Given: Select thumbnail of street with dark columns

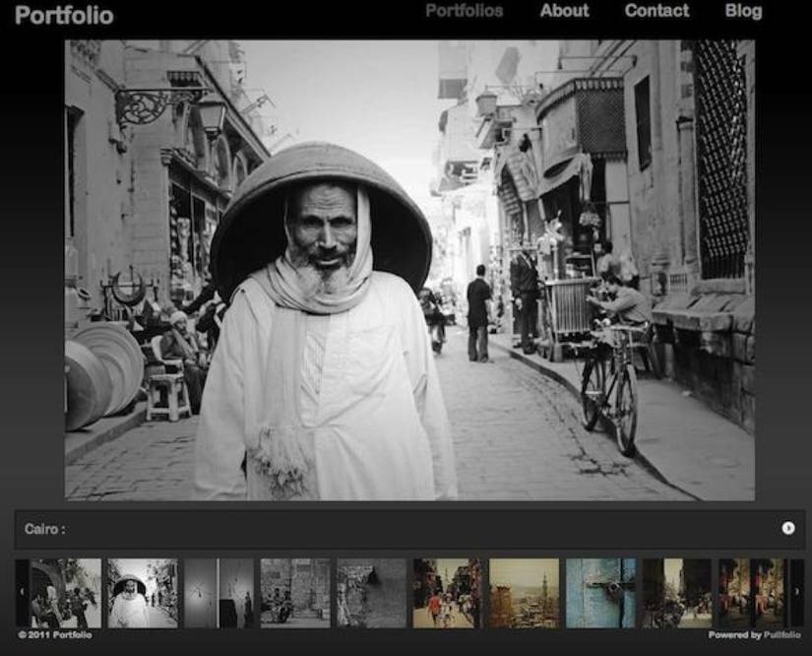Looking at the screenshot, I should (677, 593).
